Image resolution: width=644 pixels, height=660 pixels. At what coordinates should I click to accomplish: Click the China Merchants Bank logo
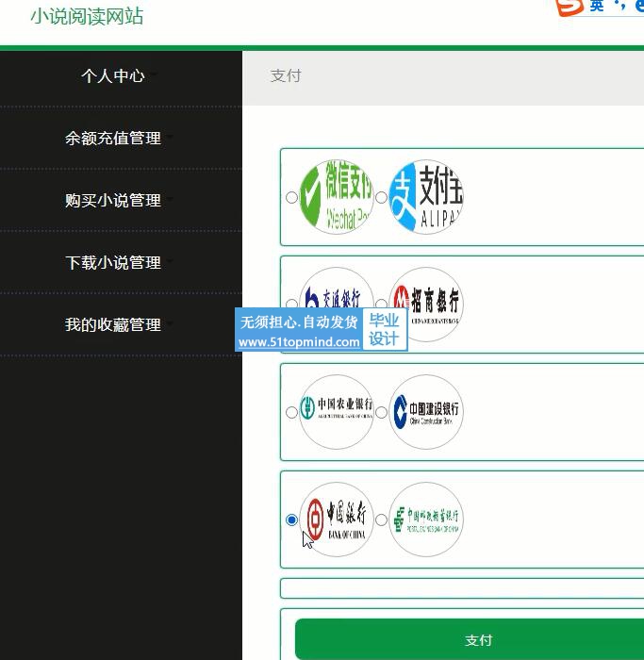426,304
